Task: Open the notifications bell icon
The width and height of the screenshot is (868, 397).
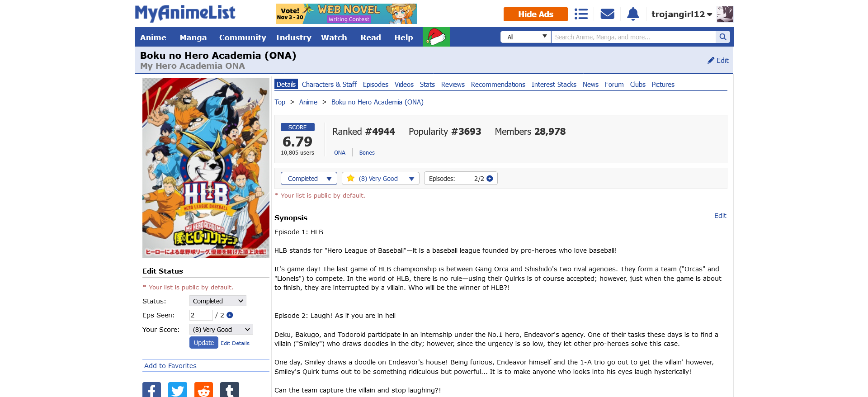Action: click(x=633, y=14)
